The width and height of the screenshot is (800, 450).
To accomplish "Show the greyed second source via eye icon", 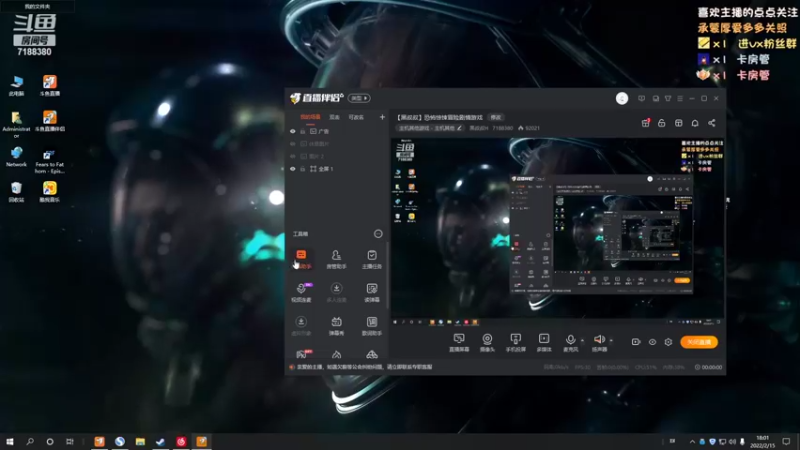I will tap(293, 144).
